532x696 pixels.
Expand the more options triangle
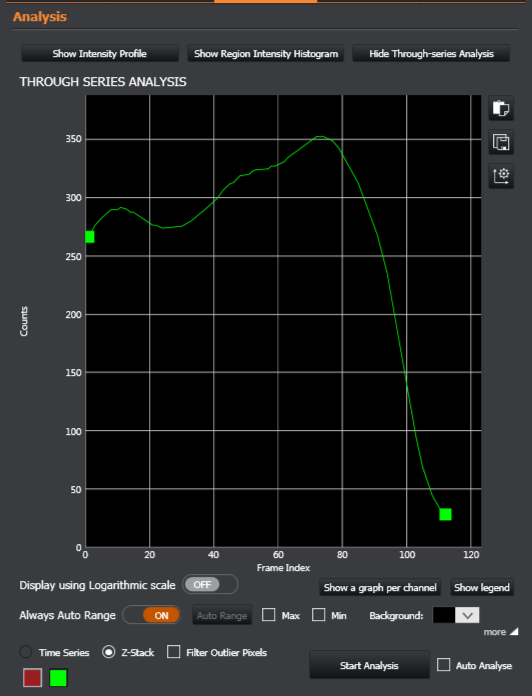point(514,632)
